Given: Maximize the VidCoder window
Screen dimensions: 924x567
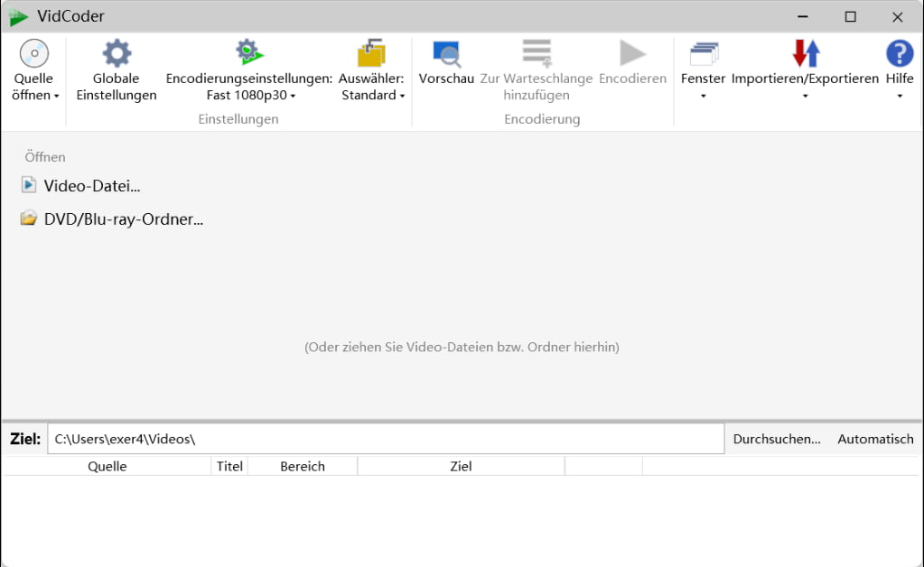Looking at the screenshot, I should pos(850,16).
